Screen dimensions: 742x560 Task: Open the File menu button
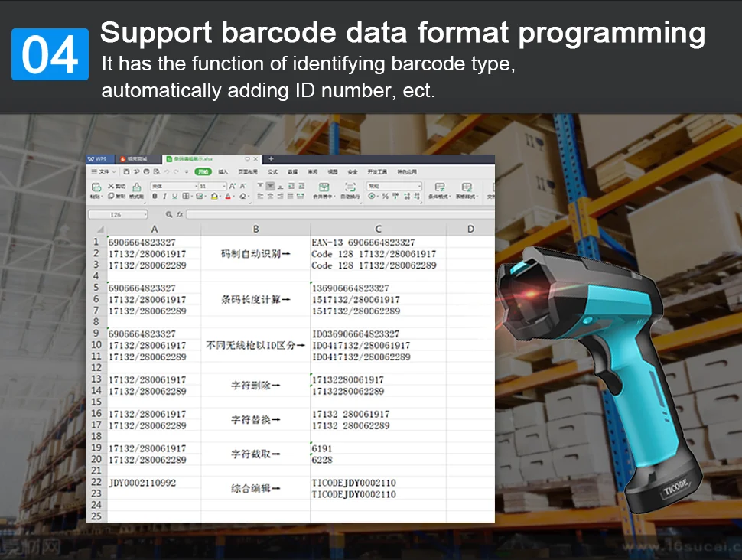[x=103, y=171]
